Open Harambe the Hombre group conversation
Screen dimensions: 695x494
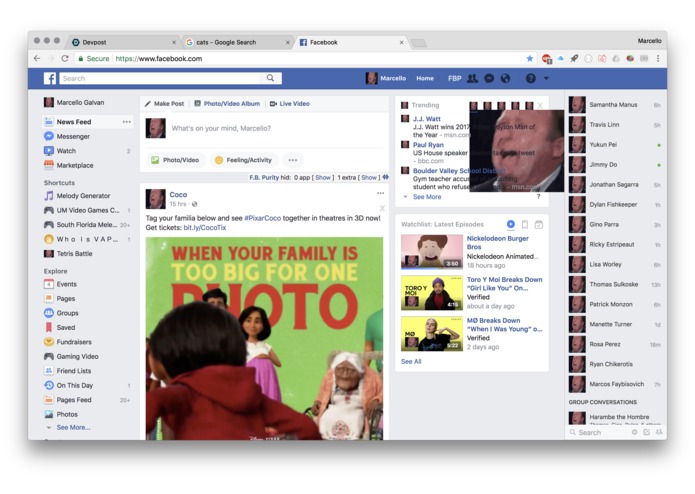(x=615, y=417)
